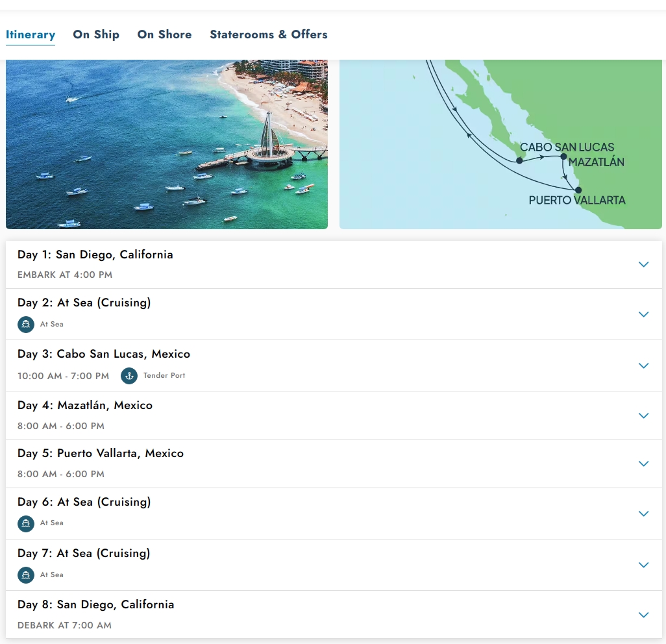Open the On Shore tab
Viewport: 666px width, 644px height.
pyautogui.click(x=164, y=34)
